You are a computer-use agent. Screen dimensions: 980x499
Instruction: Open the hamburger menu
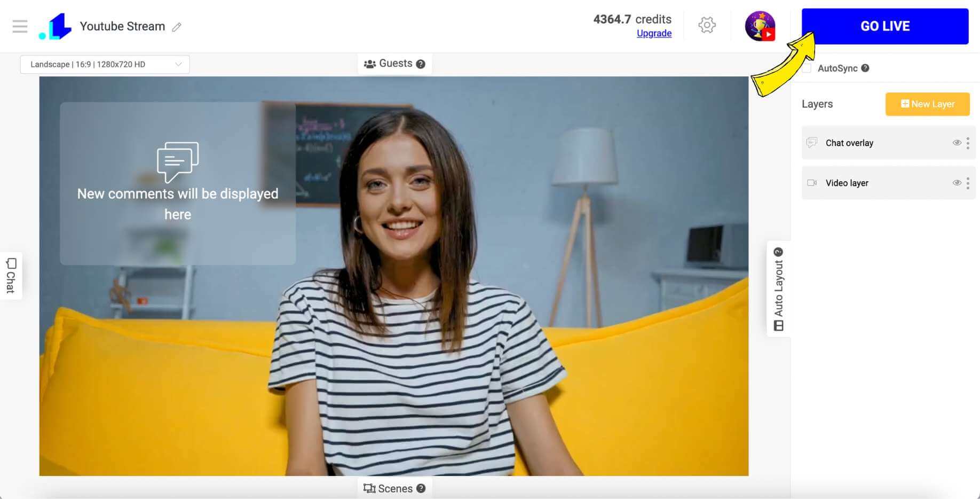pyautogui.click(x=20, y=26)
